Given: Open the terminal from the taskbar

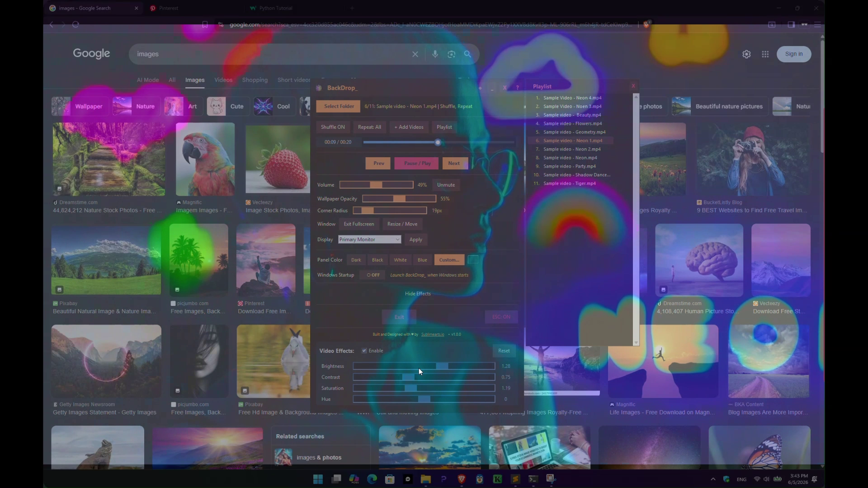Looking at the screenshot, I should [533, 479].
